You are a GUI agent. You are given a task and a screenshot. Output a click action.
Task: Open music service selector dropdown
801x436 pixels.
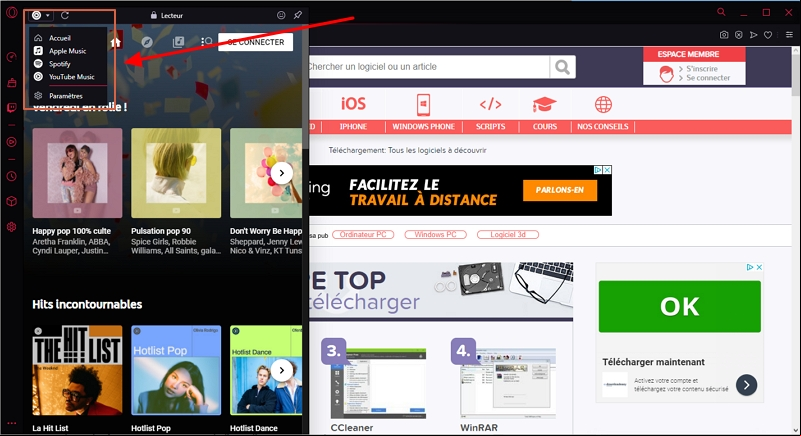[40, 15]
